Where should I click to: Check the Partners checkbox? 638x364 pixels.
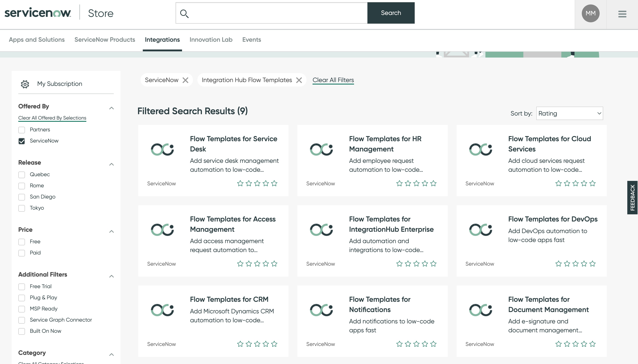coord(22,130)
